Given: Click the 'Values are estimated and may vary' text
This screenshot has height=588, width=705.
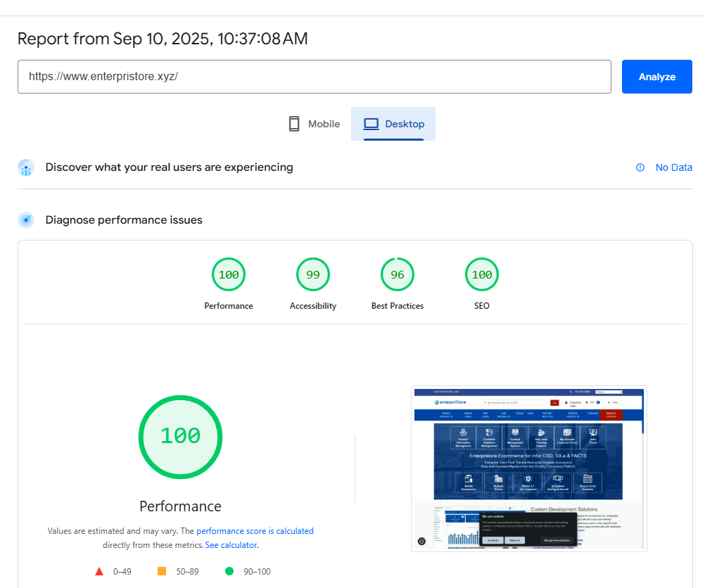Looking at the screenshot, I should pos(113,531).
